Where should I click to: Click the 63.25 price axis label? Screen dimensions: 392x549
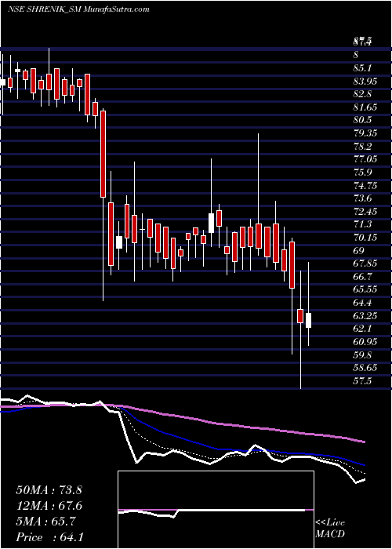click(365, 316)
